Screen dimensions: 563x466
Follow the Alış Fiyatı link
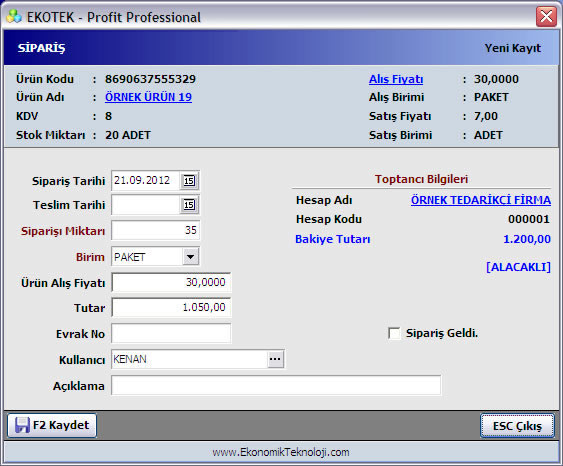point(396,79)
